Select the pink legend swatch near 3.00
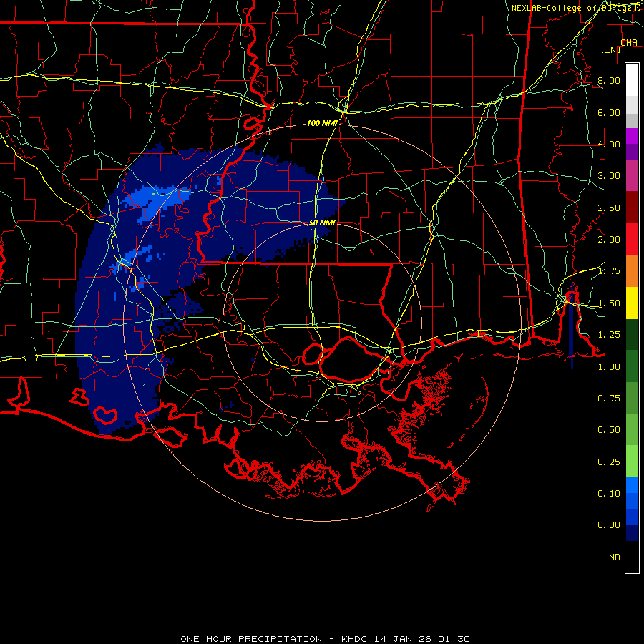644x644 pixels. (632, 175)
